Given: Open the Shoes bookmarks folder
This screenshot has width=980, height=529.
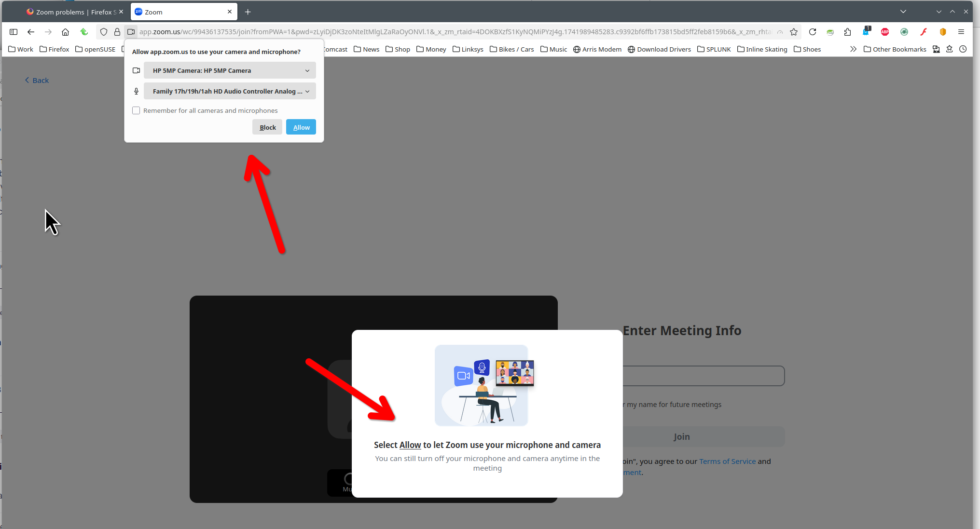Looking at the screenshot, I should pos(807,49).
